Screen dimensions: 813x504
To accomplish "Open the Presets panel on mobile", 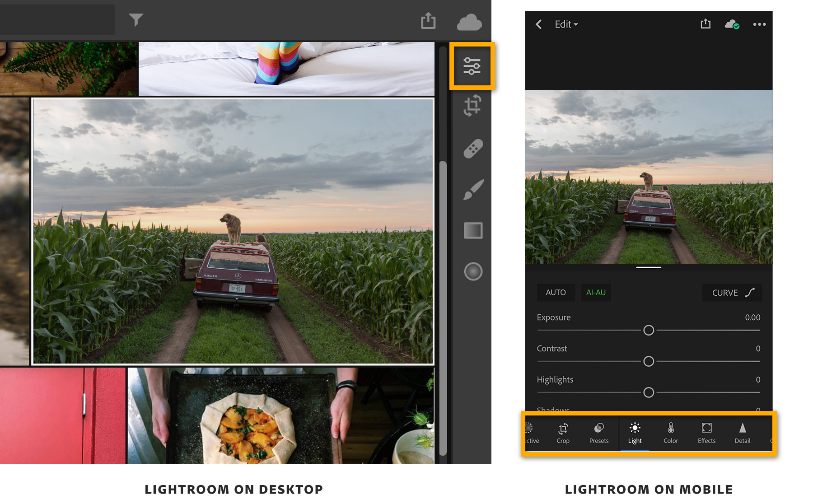I will pos(598,433).
